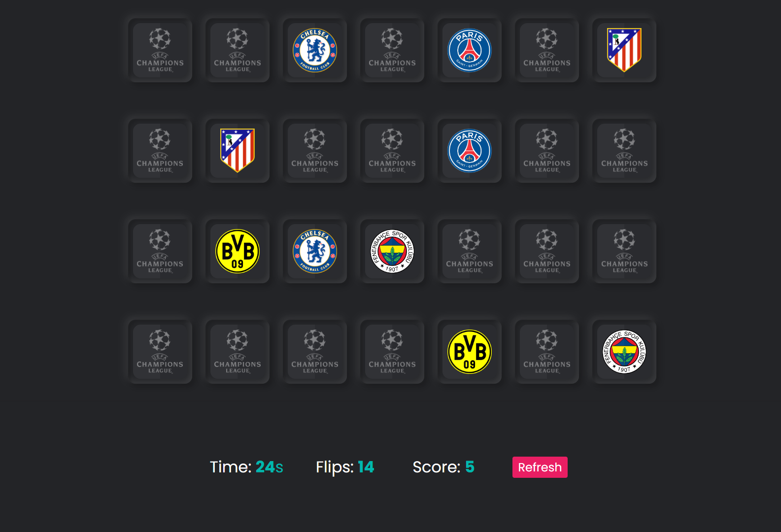Flip the first hidden card in the top row

pyautogui.click(x=160, y=49)
